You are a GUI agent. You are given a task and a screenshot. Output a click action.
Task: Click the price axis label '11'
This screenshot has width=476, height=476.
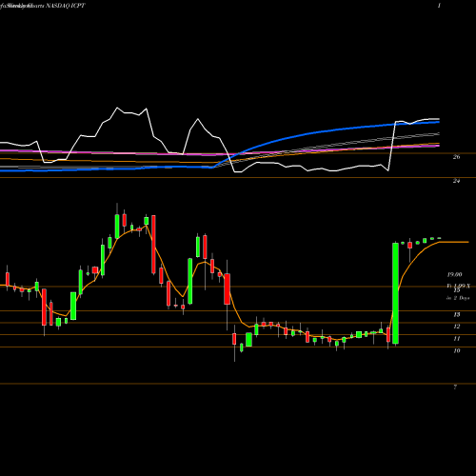pos(457,339)
